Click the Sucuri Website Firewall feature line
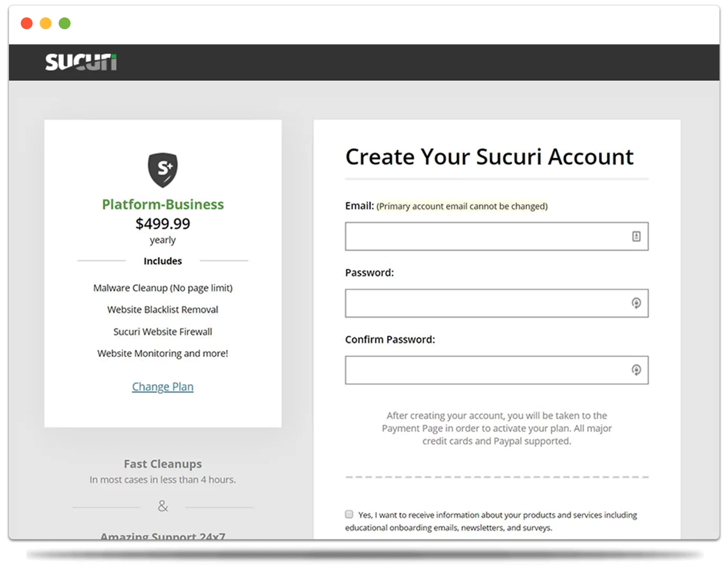The height and width of the screenshot is (569, 728). pos(162,332)
